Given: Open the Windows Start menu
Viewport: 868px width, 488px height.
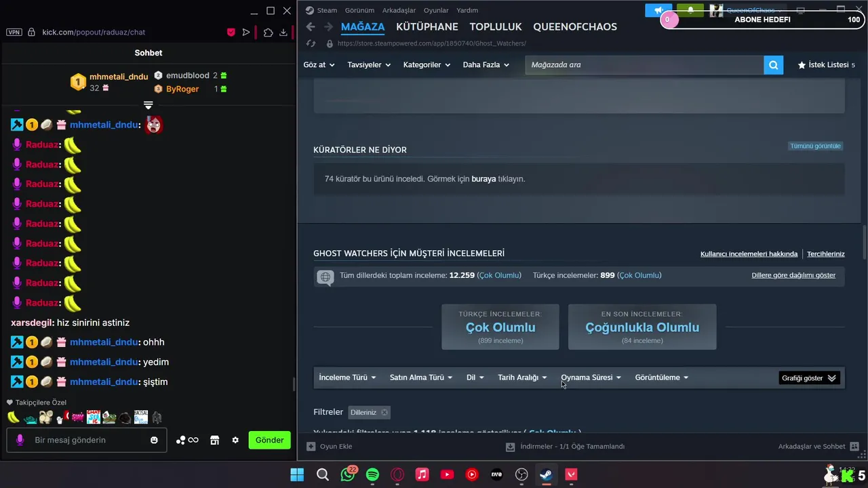Looking at the screenshot, I should coord(297,474).
